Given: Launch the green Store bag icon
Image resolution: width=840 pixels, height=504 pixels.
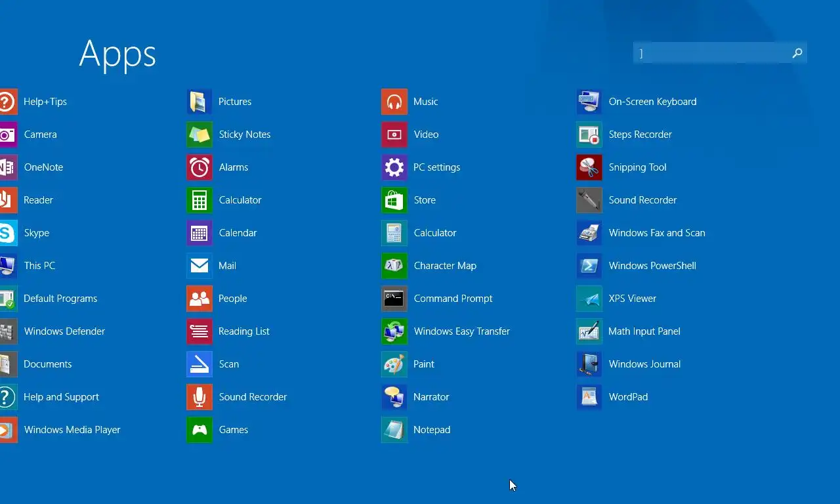Looking at the screenshot, I should pos(394,200).
